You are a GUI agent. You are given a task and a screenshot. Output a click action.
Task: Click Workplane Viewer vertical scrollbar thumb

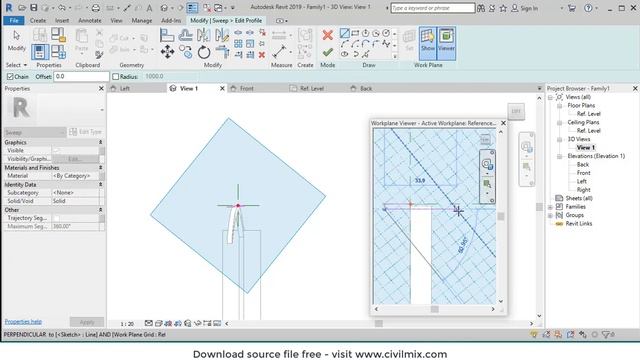(x=501, y=216)
